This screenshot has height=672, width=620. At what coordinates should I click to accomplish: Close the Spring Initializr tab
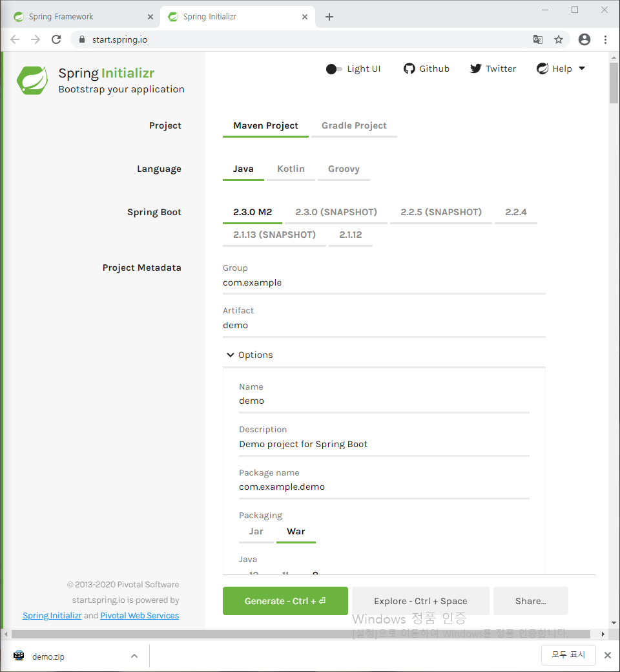305,17
